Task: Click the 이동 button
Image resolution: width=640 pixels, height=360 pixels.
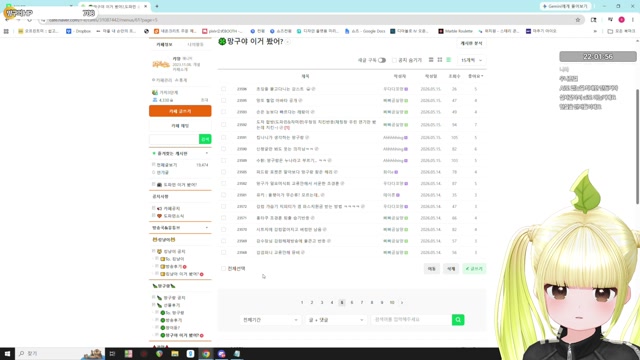Action: [x=431, y=269]
